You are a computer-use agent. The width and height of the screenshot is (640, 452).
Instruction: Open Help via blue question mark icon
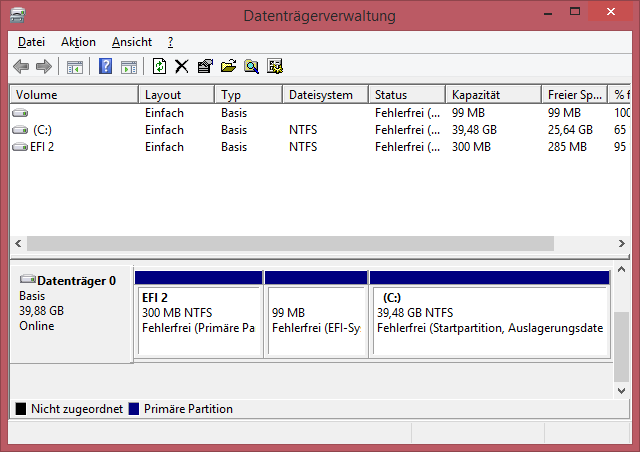click(x=105, y=66)
